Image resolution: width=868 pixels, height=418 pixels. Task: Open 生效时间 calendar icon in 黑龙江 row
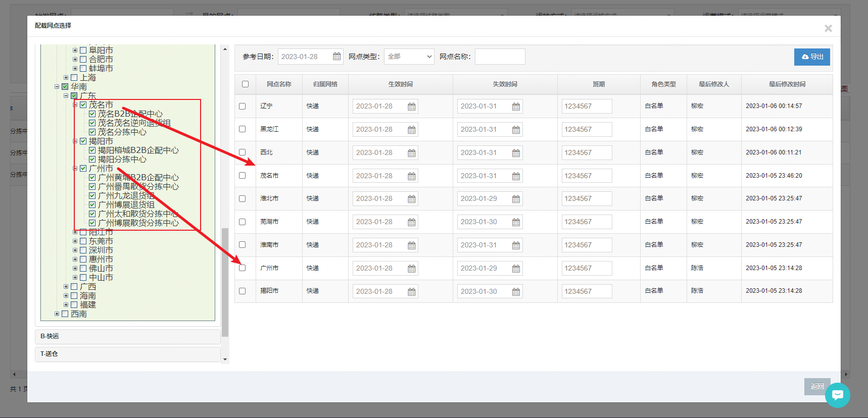[x=412, y=130]
